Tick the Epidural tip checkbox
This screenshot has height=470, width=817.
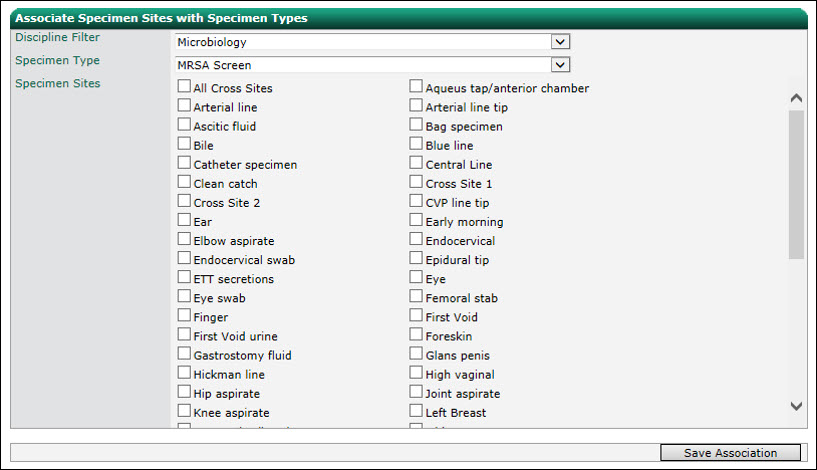point(416,258)
